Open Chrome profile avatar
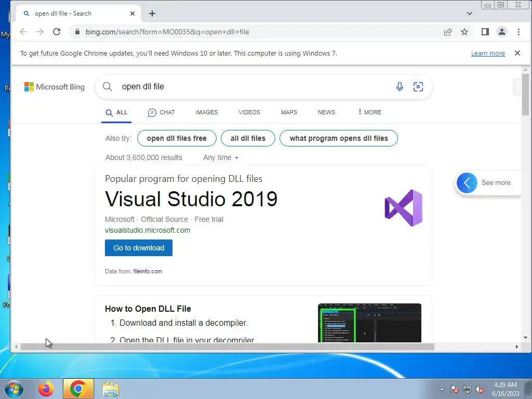This screenshot has width=532, height=399. click(502, 32)
